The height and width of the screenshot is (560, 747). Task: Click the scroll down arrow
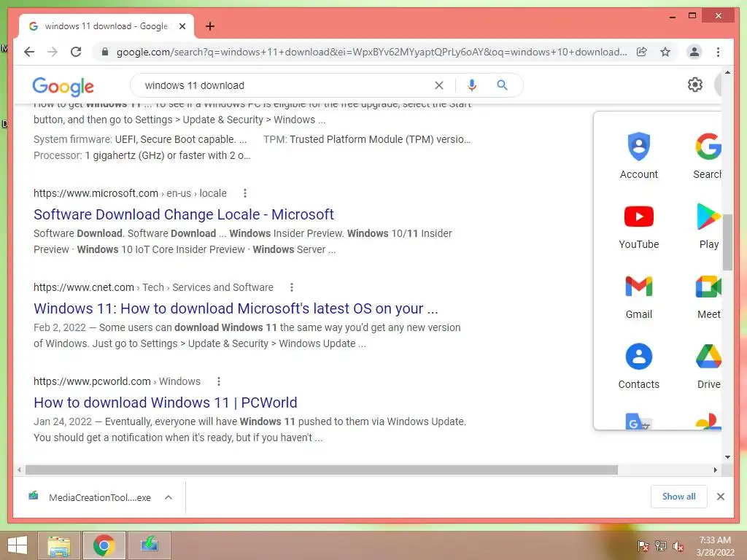[x=727, y=457]
